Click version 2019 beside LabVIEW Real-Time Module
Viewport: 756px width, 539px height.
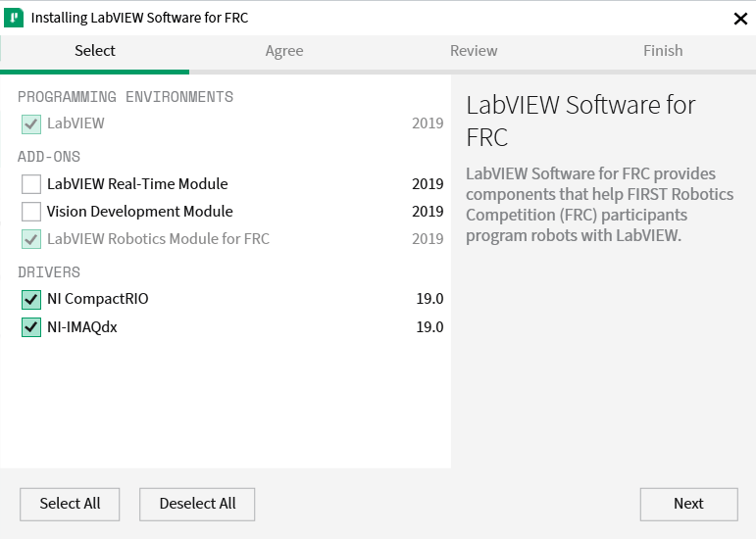coord(428,184)
